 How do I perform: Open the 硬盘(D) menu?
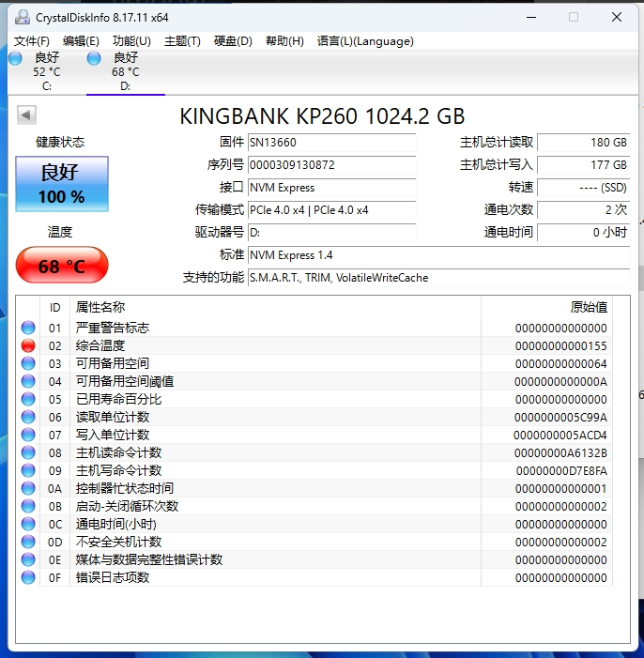pyautogui.click(x=233, y=41)
